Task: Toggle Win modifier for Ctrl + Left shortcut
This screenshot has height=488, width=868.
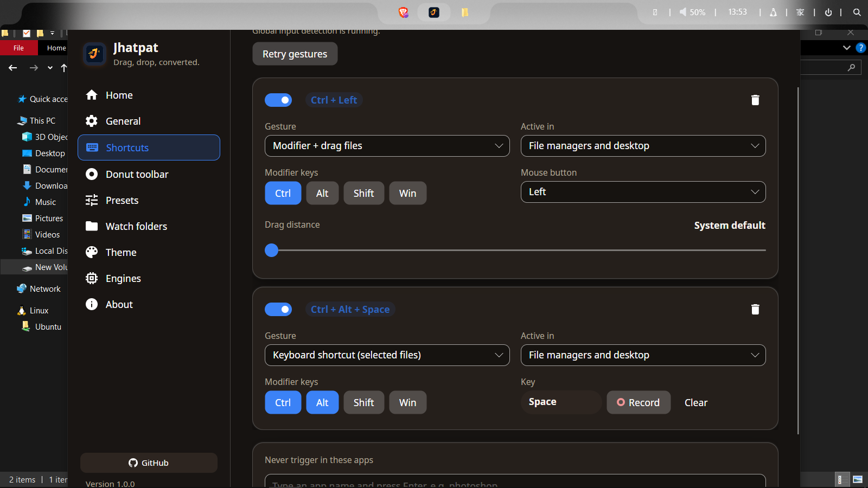Action: click(x=408, y=193)
